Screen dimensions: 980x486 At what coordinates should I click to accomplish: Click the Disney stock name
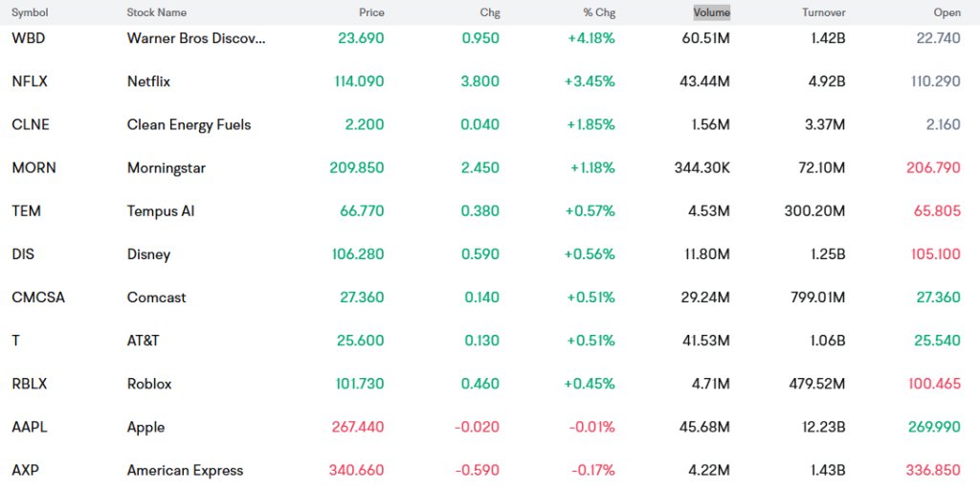pyautogui.click(x=148, y=254)
